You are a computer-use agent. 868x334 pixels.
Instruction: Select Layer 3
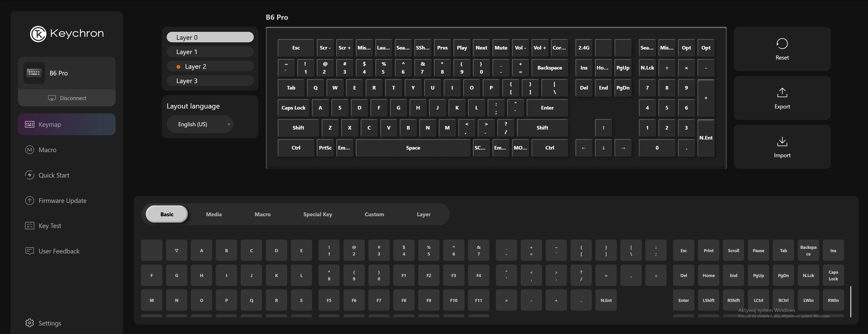210,81
